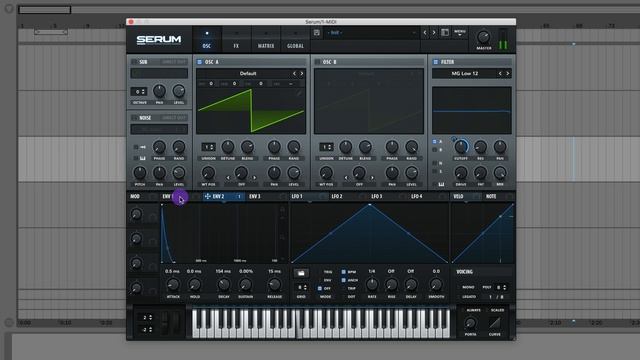Change OSC A unison voices stepper
The height and width of the screenshot is (360, 640).
pyautogui.click(x=208, y=147)
